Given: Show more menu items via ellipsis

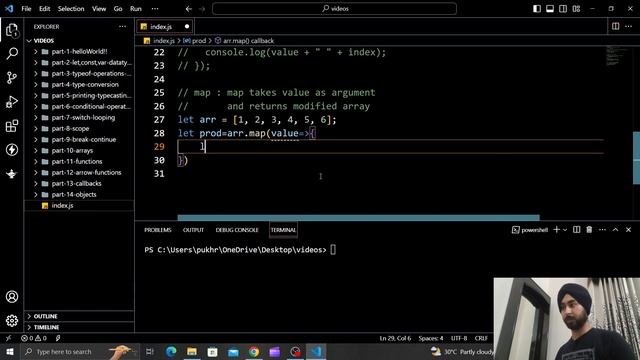Looking at the screenshot, I should coord(155,9).
